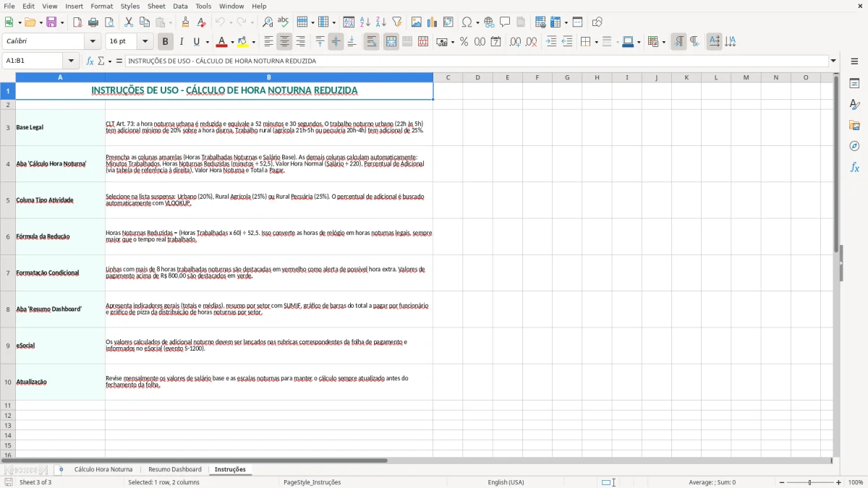
Task: Open Find and Replace icon
Action: [x=268, y=22]
